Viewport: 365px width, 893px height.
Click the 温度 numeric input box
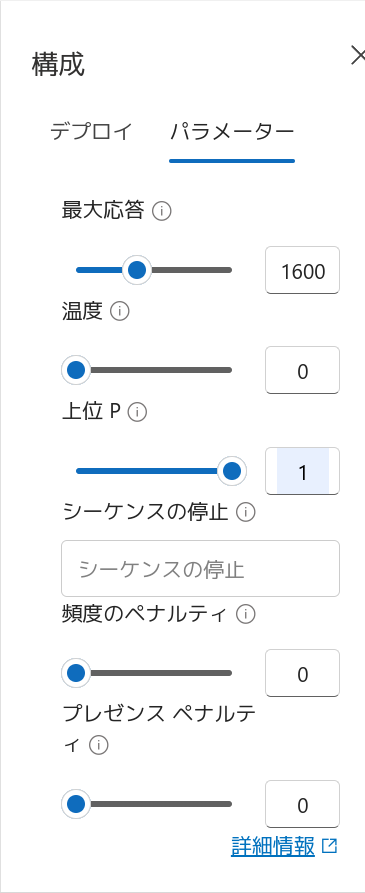coord(302,370)
